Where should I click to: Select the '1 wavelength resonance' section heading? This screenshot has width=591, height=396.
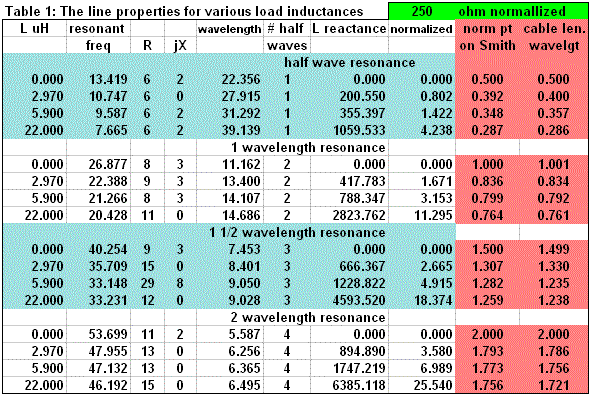pos(308,147)
